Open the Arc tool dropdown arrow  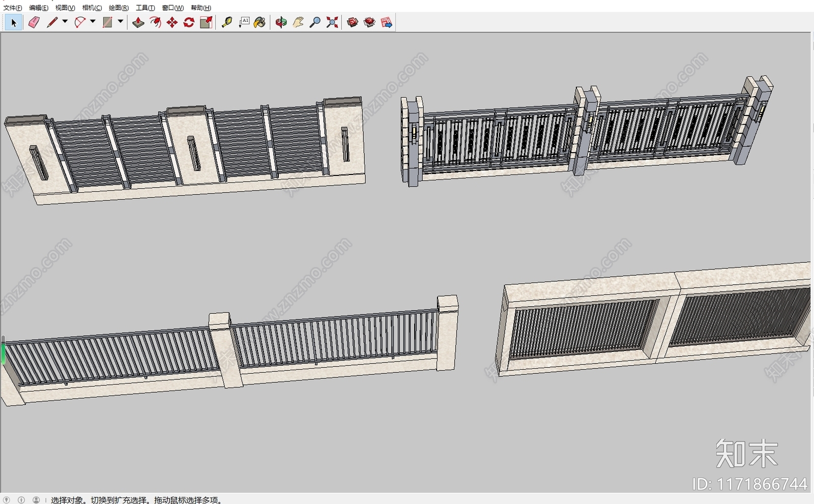(93, 21)
